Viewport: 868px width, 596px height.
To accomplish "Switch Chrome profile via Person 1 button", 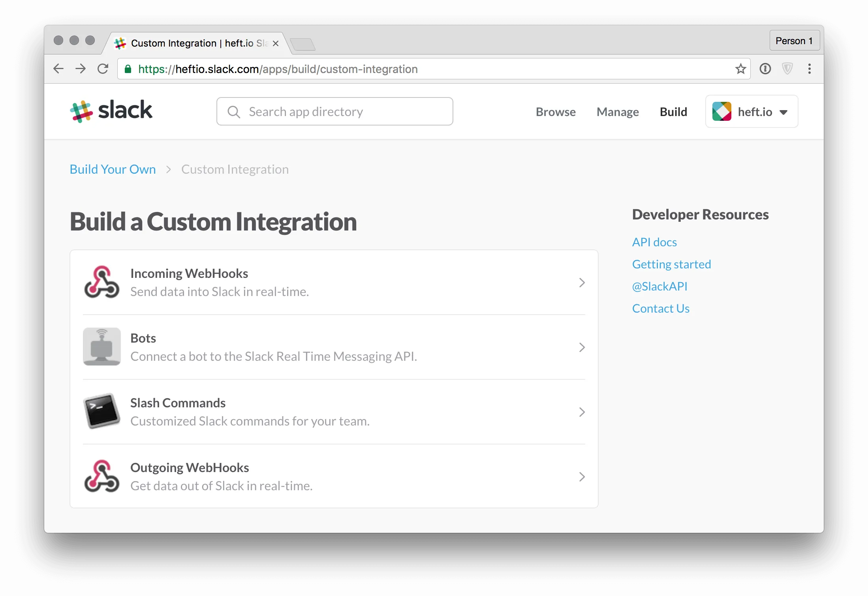I will point(794,40).
